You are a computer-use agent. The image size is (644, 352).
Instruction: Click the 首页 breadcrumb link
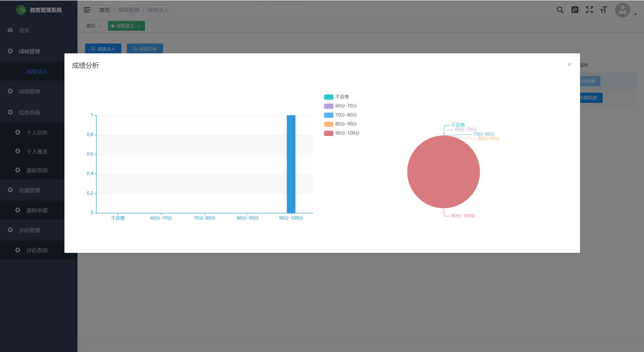(x=104, y=10)
